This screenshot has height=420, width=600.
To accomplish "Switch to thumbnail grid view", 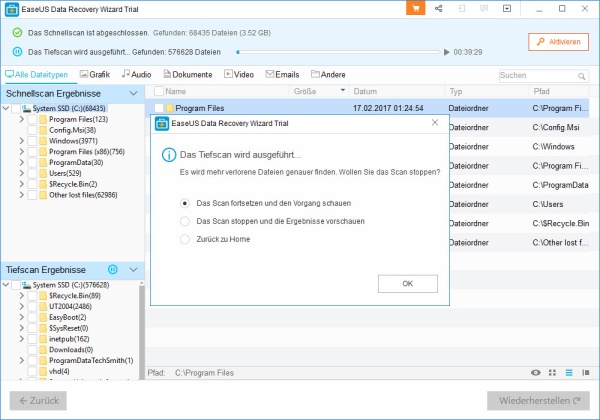I will pos(552,373).
